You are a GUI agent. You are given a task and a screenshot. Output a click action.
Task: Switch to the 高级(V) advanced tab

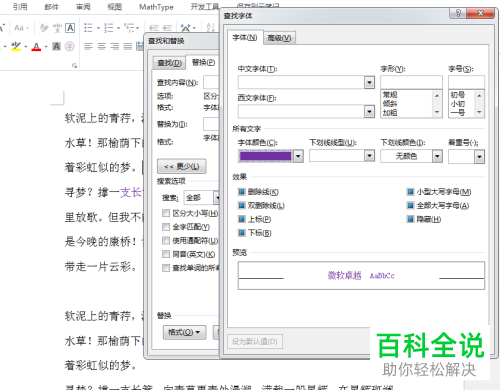279,38
